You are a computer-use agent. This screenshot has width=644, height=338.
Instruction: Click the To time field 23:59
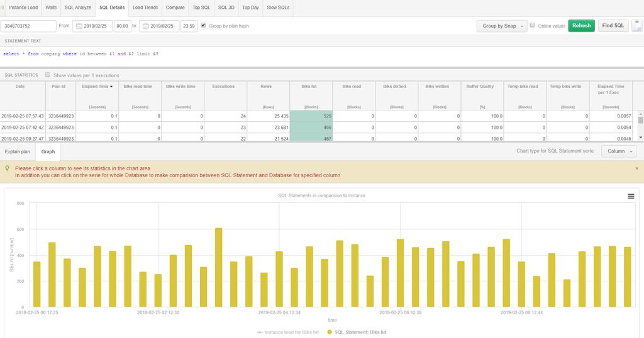189,26
